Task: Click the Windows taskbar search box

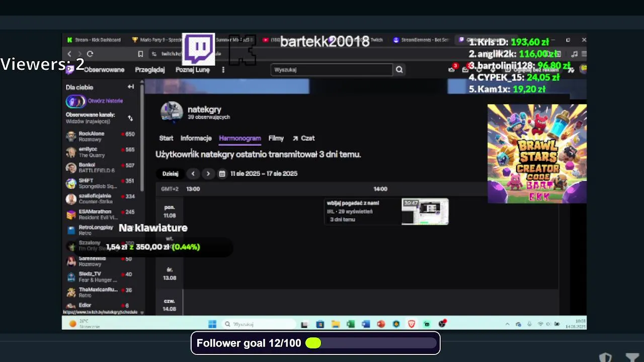Action: [x=260, y=324]
